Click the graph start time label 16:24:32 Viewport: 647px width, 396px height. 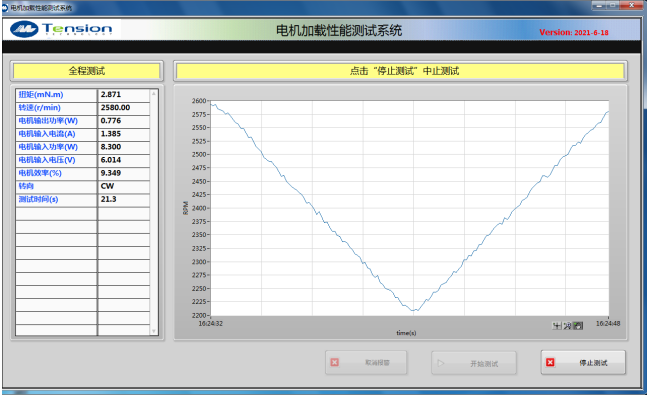[x=210, y=324]
